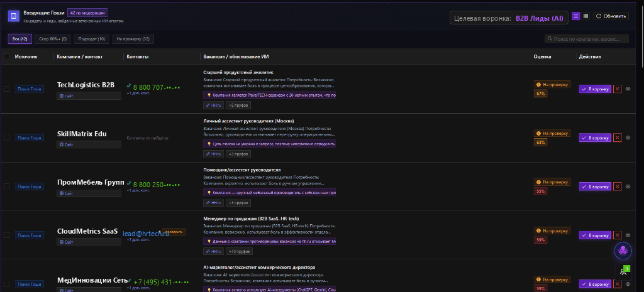Viewport: 644px width, 292px height.
Task: Open the TravelTECH insight hint for TechLogistics
Action: tap(269, 95)
